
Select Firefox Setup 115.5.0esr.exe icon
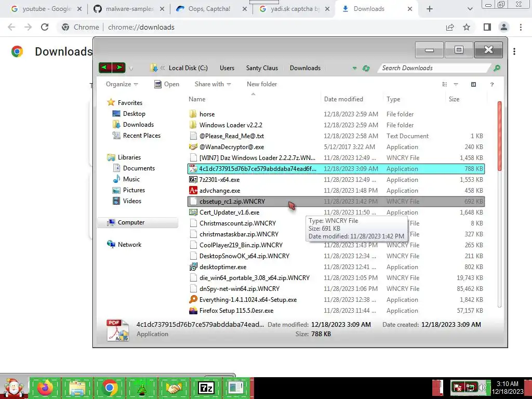click(193, 310)
